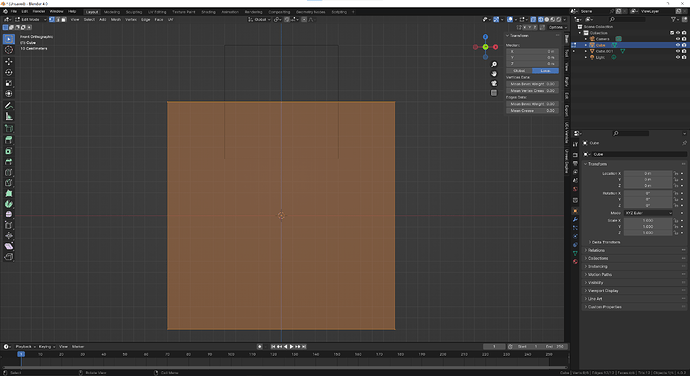
Task: Select the Bevel tool
Action: point(8,162)
